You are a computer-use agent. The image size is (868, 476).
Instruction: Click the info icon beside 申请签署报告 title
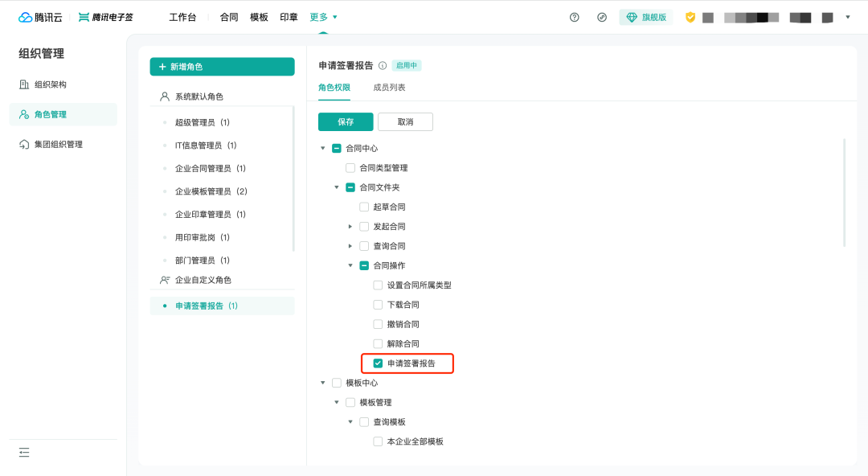(x=382, y=65)
